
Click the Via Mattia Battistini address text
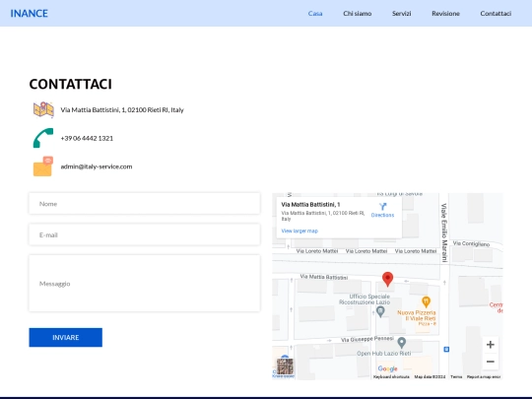[x=122, y=110]
